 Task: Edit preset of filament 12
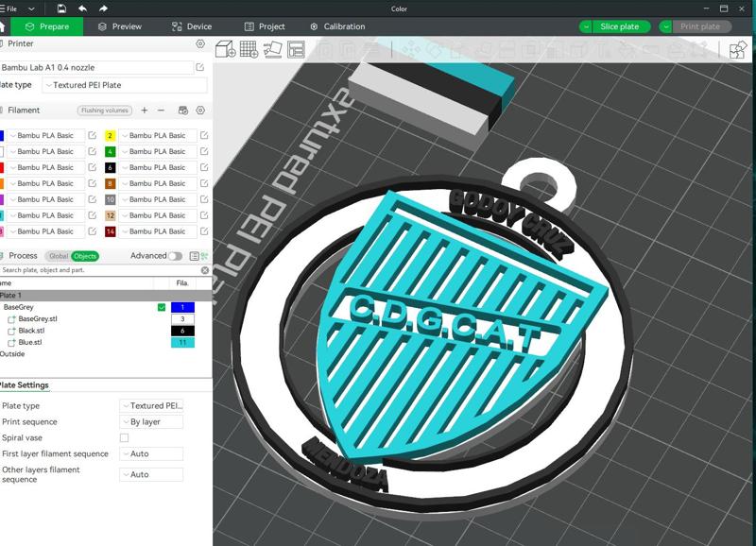[204, 215]
